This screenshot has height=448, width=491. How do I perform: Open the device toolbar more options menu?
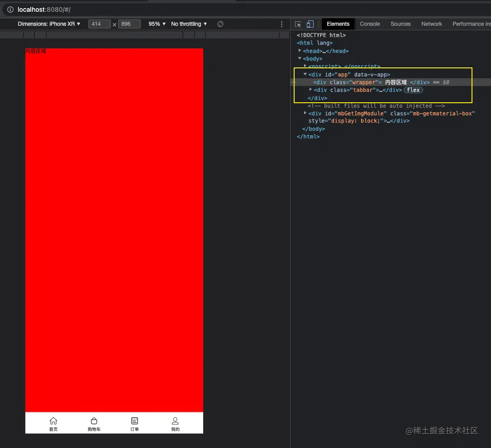tap(281, 24)
